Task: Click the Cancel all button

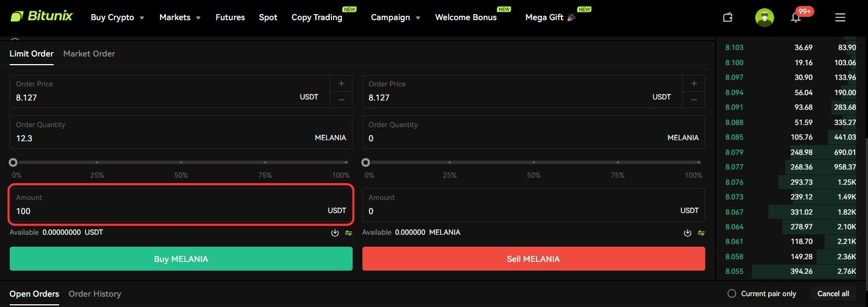Action: (x=833, y=293)
